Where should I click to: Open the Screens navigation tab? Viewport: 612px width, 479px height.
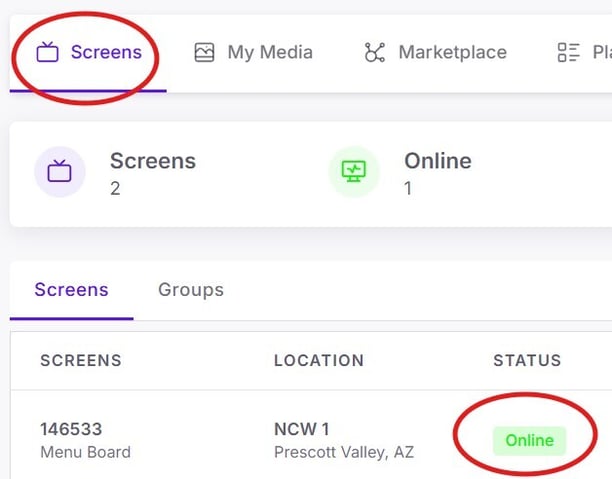point(106,53)
